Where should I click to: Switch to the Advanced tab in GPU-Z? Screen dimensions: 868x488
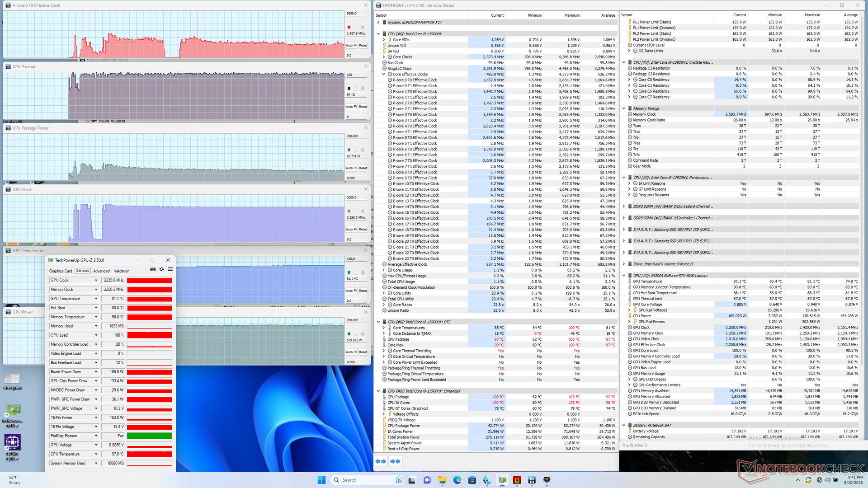point(101,271)
